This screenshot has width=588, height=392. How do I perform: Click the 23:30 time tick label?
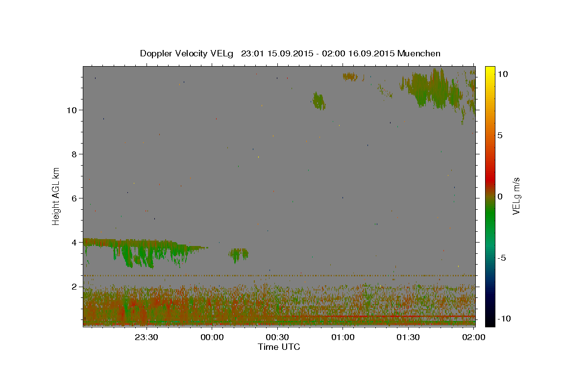(146, 337)
